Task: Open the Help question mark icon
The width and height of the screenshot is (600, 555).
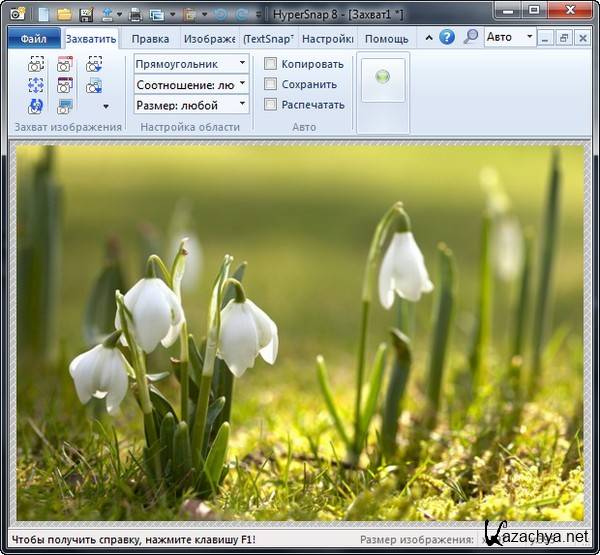Action: tap(446, 37)
